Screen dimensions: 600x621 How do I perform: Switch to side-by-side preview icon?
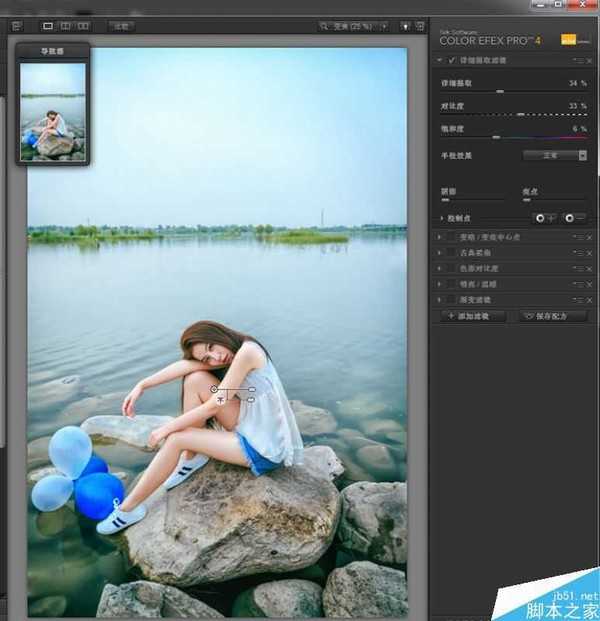click(82, 25)
